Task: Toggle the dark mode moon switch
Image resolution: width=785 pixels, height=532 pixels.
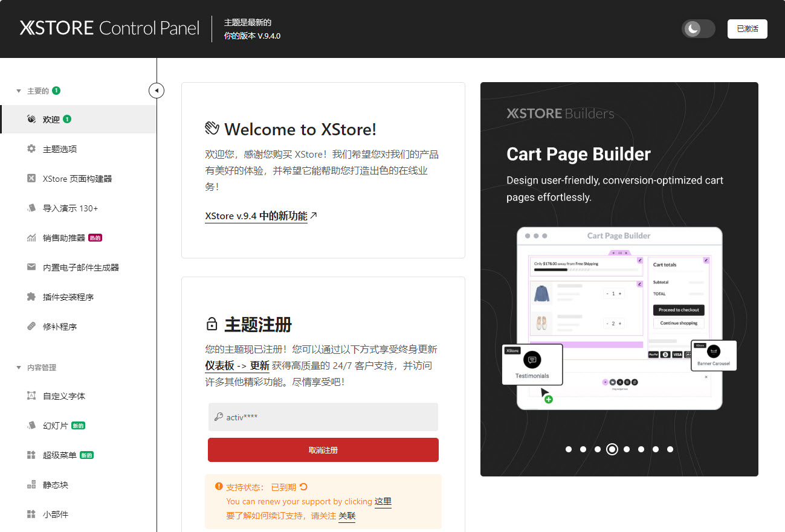Action: (x=698, y=28)
